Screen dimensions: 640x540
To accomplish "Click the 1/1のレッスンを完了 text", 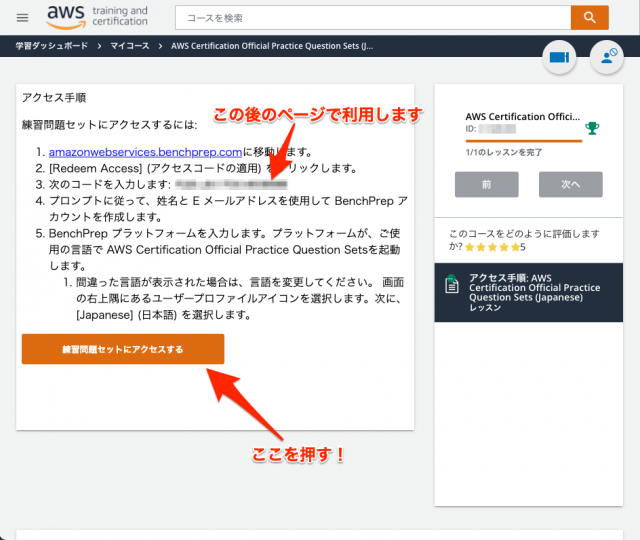I will 504,152.
